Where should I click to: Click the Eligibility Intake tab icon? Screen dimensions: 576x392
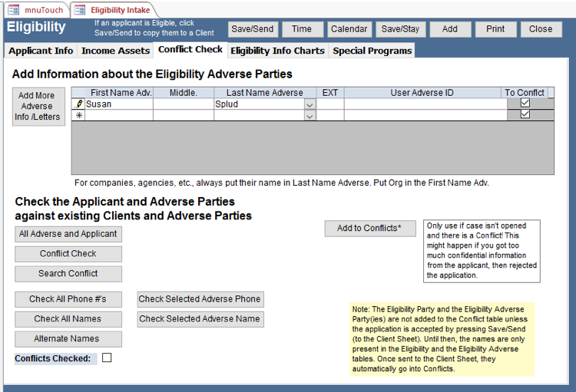(80, 10)
